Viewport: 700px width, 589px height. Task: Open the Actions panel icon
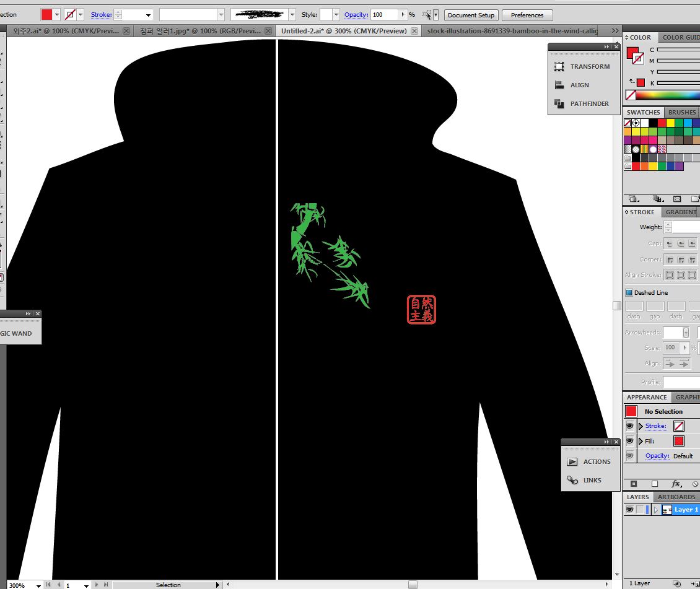click(x=572, y=462)
